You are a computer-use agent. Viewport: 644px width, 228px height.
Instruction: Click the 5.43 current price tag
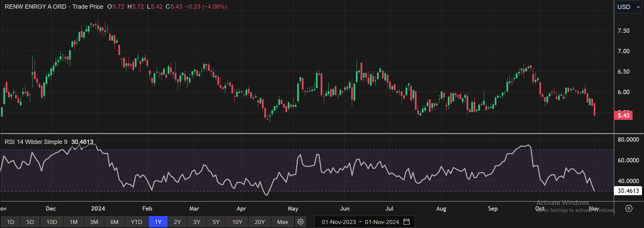(623, 115)
